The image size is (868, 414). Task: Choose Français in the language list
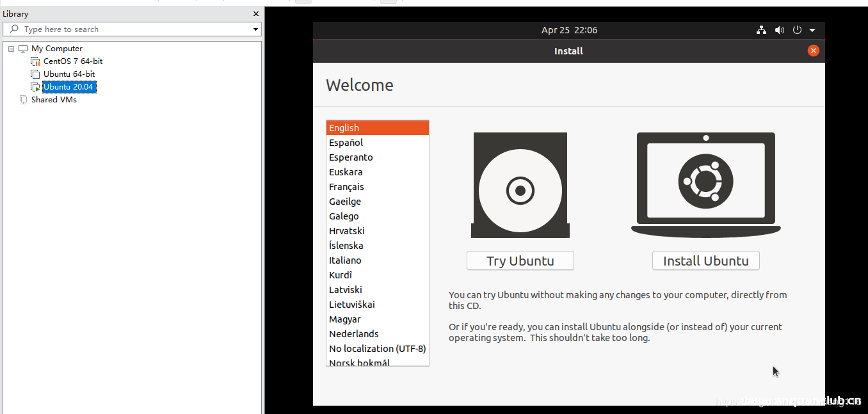coord(346,187)
